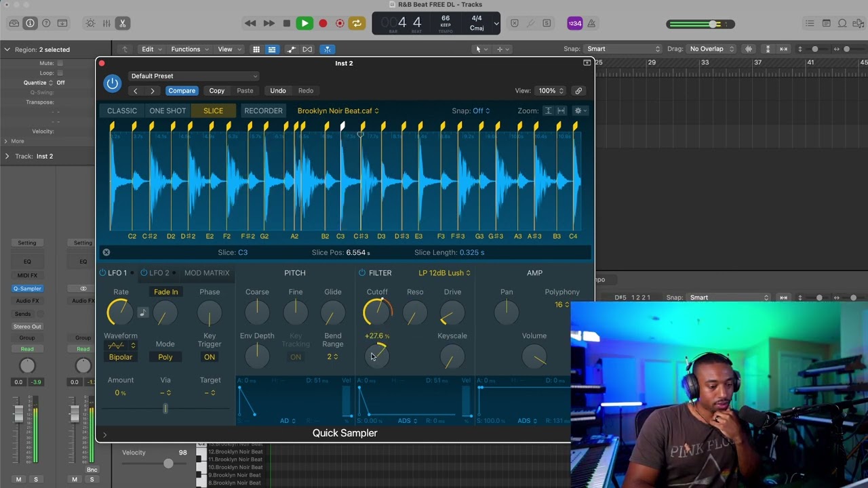Open the List Editors icon
868x488 pixels.
point(810,23)
